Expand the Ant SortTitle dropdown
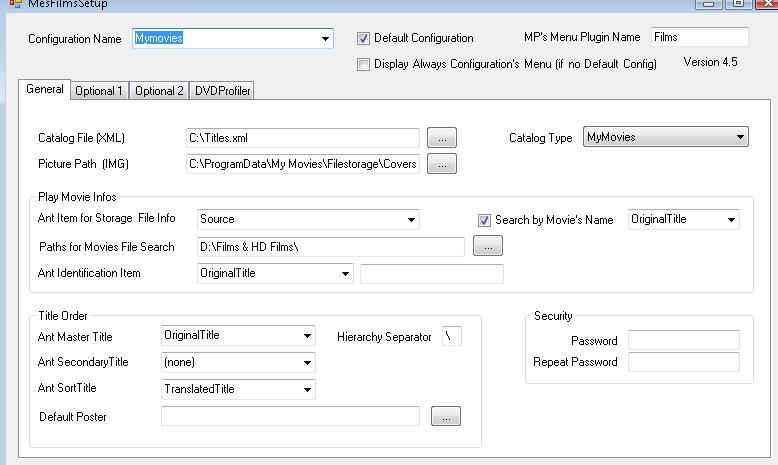 point(307,390)
